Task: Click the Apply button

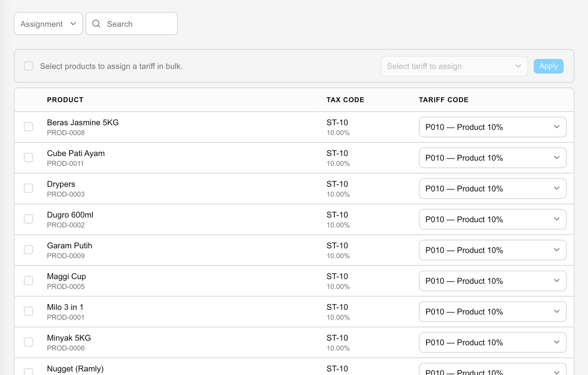Action: pyautogui.click(x=548, y=66)
